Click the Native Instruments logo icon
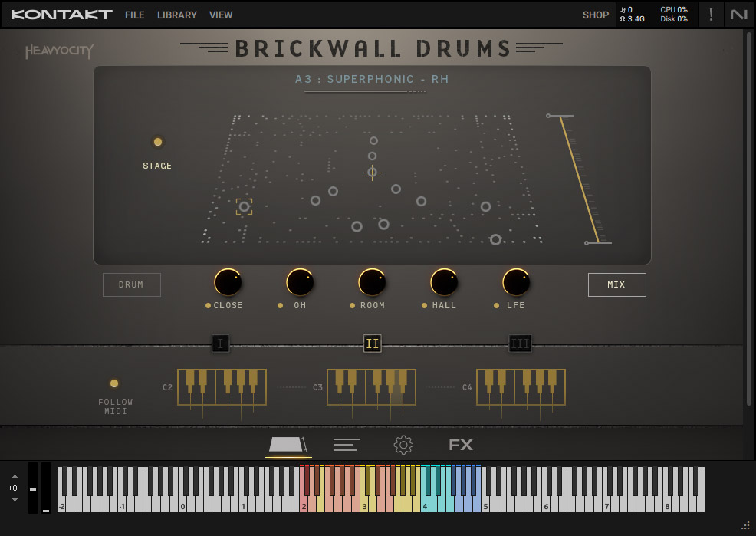This screenshot has height=536, width=756. (x=738, y=15)
